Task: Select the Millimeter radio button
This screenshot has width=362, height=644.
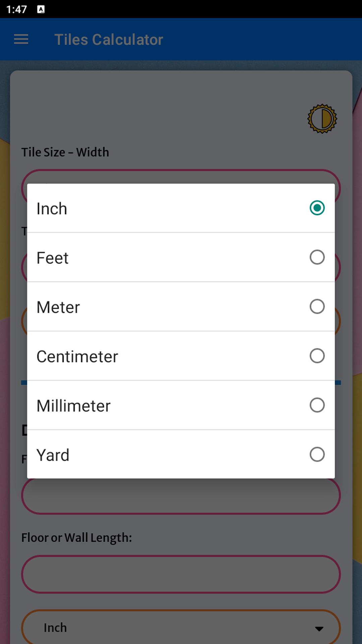Action: [317, 405]
